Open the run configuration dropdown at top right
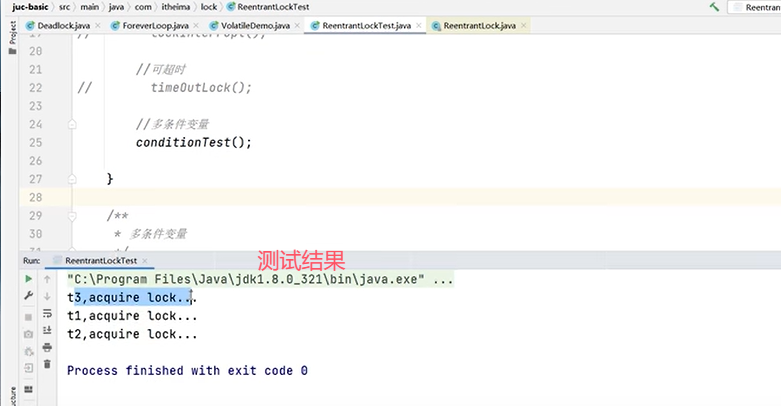Screen dimensions: 781x406 click(754, 7)
